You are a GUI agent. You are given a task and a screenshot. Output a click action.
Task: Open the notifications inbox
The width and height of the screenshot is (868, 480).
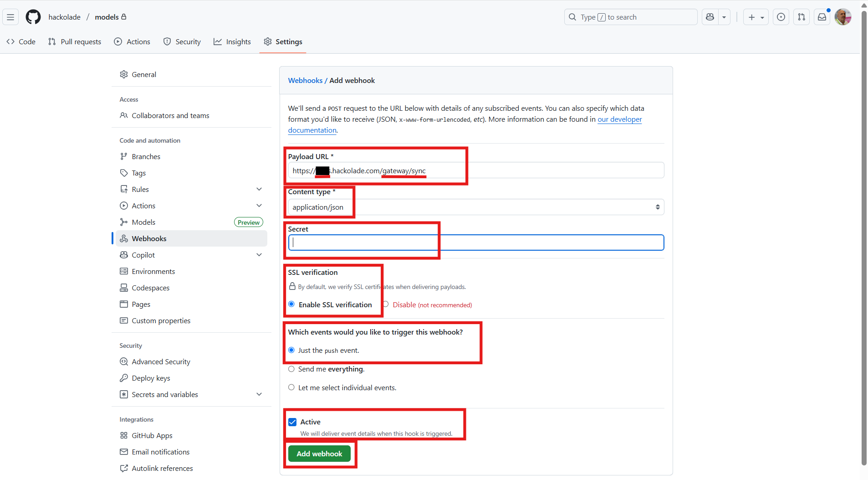[x=822, y=17]
